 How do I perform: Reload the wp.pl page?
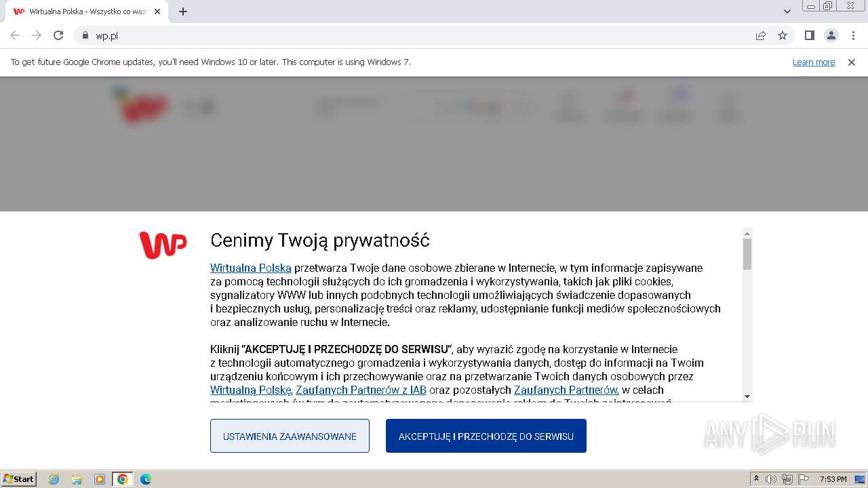pos(58,35)
